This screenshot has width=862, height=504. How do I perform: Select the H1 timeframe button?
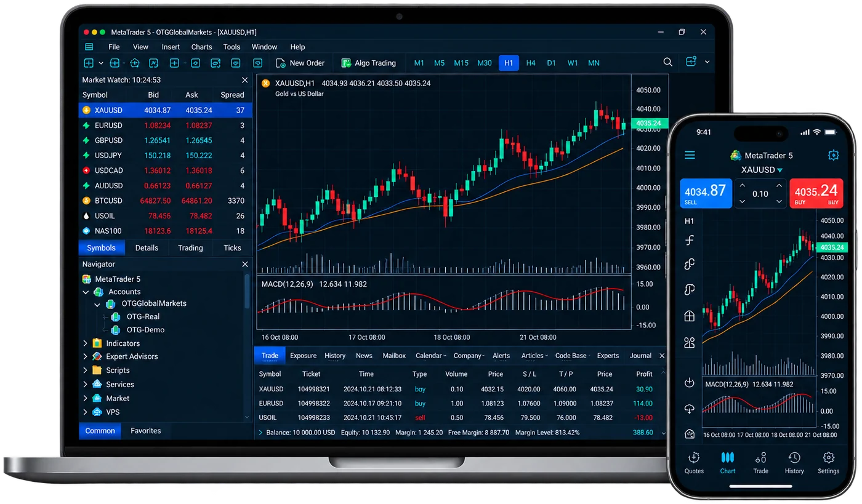coord(509,63)
